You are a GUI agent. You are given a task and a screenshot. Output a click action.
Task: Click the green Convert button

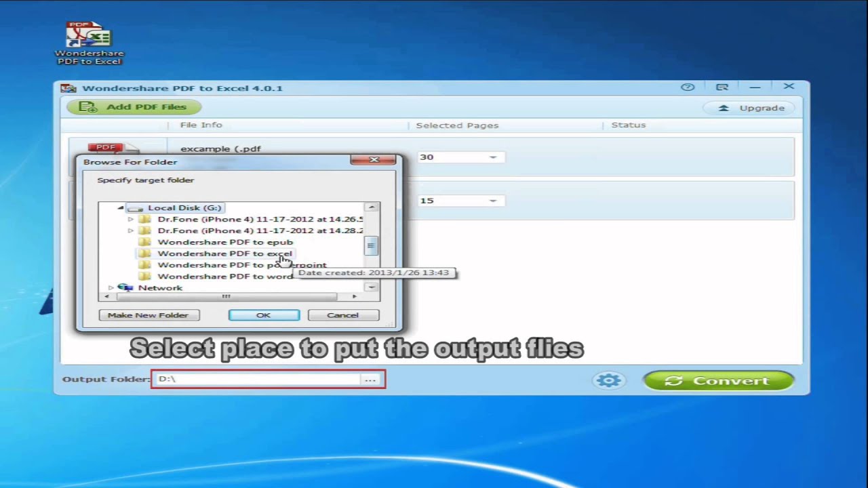tap(718, 381)
